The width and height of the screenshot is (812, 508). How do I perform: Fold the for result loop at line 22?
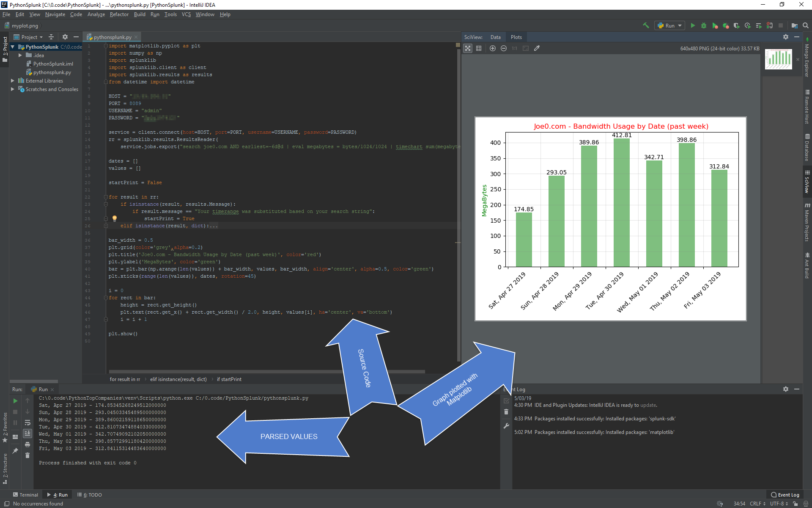click(x=106, y=197)
